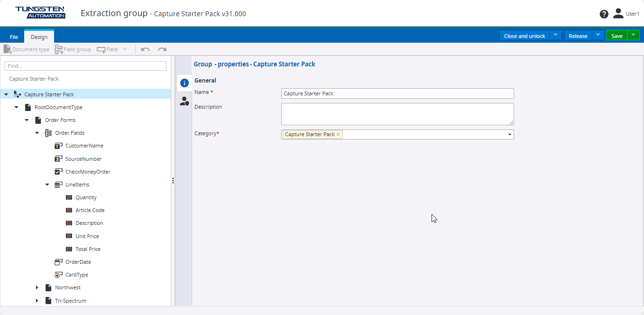Click the CardType radio field icon
This screenshot has height=315, width=644.
59,275
